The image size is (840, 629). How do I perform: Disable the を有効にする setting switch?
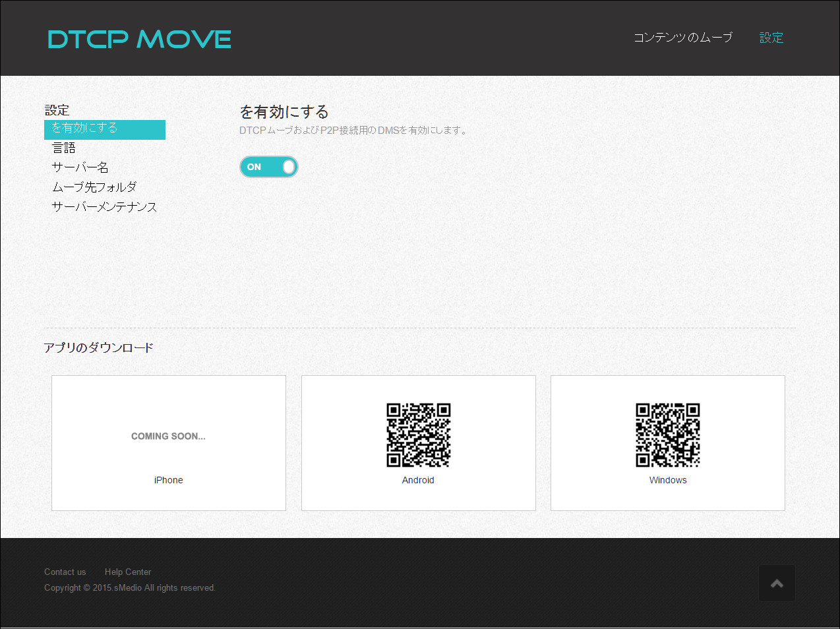click(x=268, y=167)
